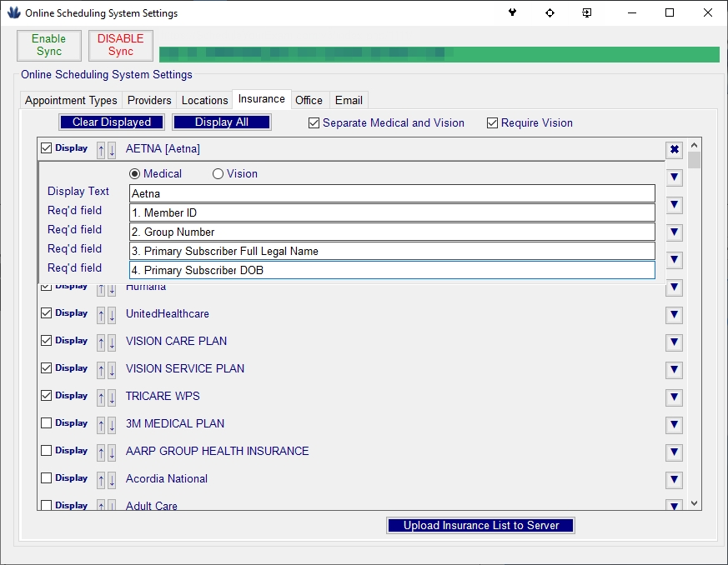Expand the VISION SERVICE PLAN row details
The height and width of the screenshot is (565, 728).
[x=675, y=370]
